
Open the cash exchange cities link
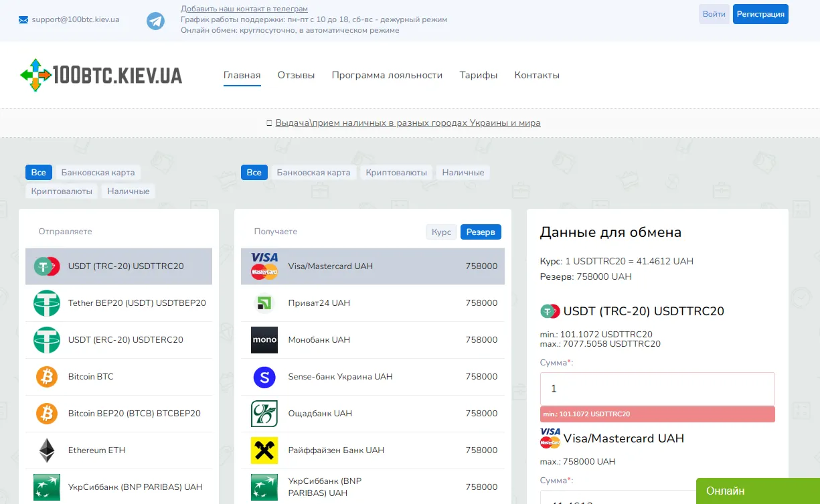click(408, 122)
